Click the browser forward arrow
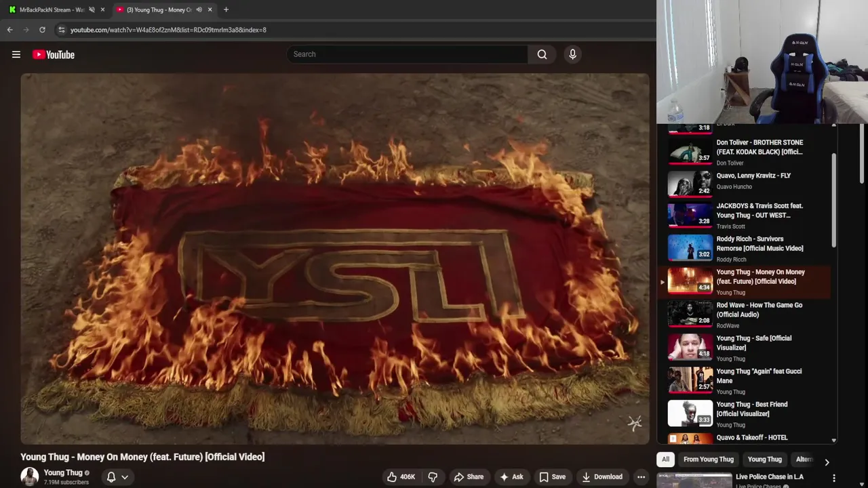This screenshot has height=488, width=868. [26, 30]
